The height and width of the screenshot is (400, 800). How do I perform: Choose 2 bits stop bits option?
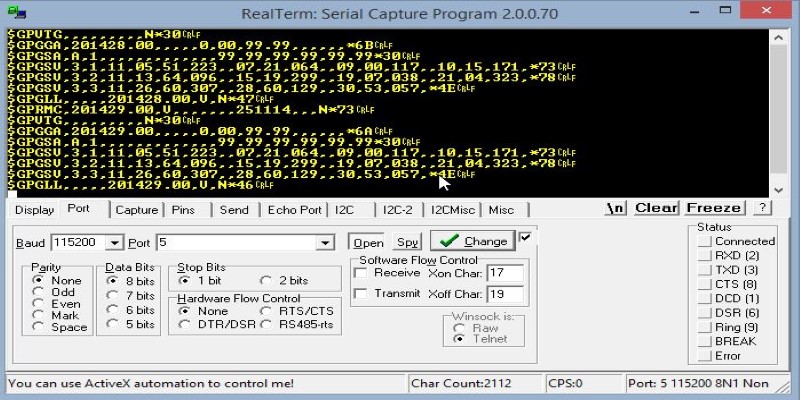(265, 281)
